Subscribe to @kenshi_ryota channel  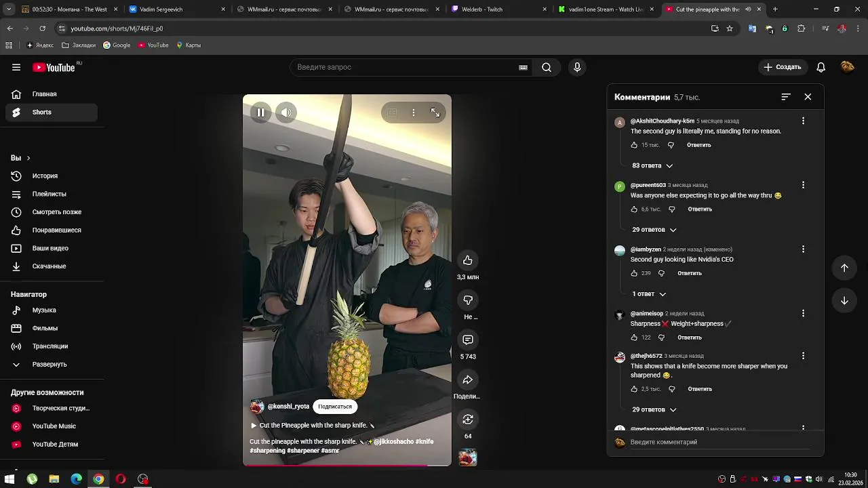335,407
